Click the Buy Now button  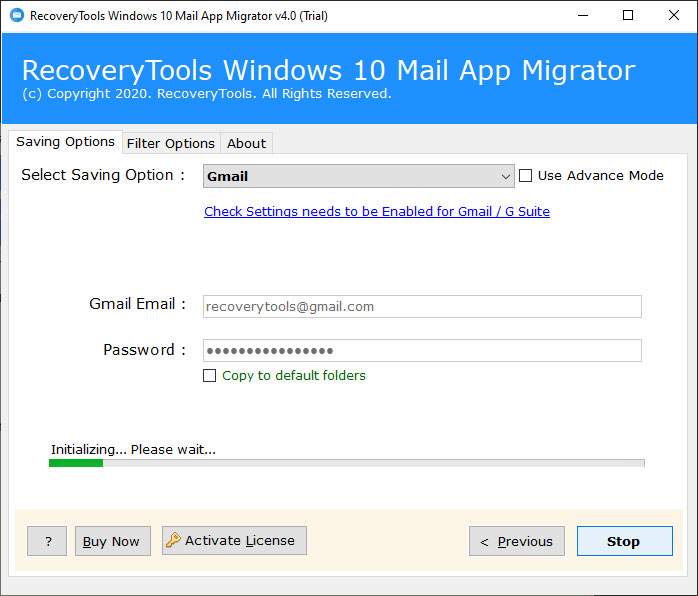[113, 541]
